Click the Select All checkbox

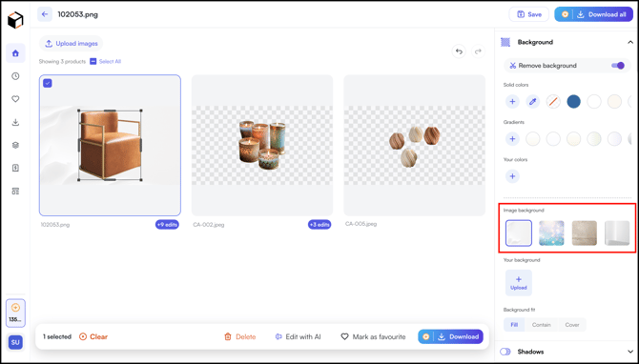93,62
